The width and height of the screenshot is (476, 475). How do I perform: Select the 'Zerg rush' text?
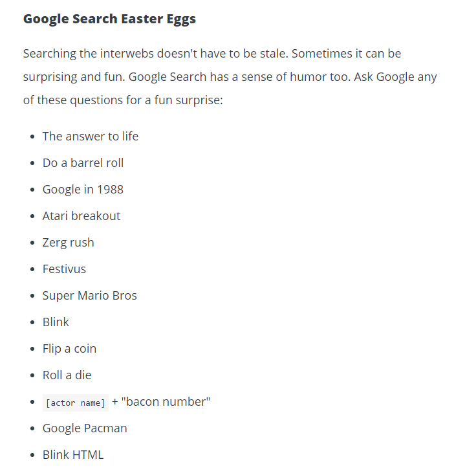[x=69, y=243]
